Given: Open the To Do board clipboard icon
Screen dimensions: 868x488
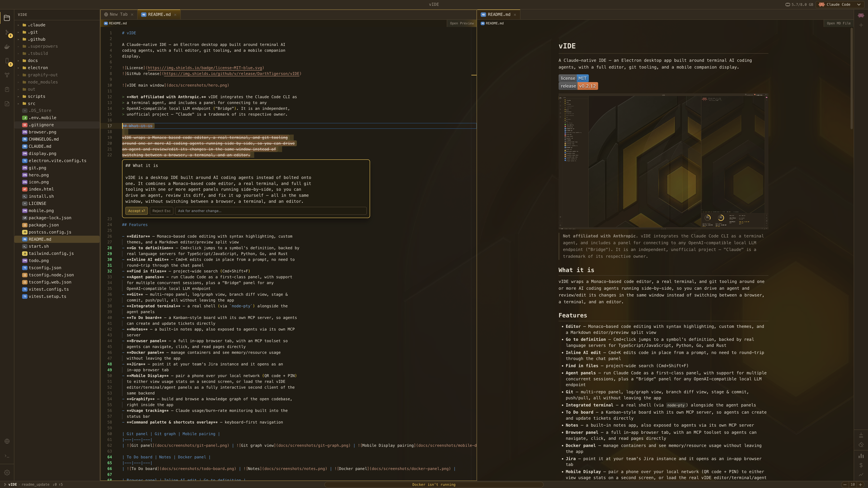Looking at the screenshot, I should pos(7,89).
